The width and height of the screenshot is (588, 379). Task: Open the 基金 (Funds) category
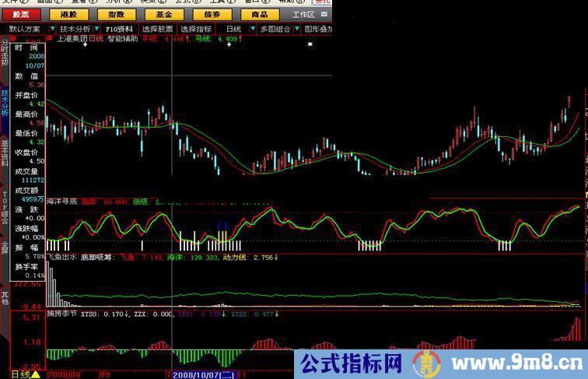tap(164, 14)
